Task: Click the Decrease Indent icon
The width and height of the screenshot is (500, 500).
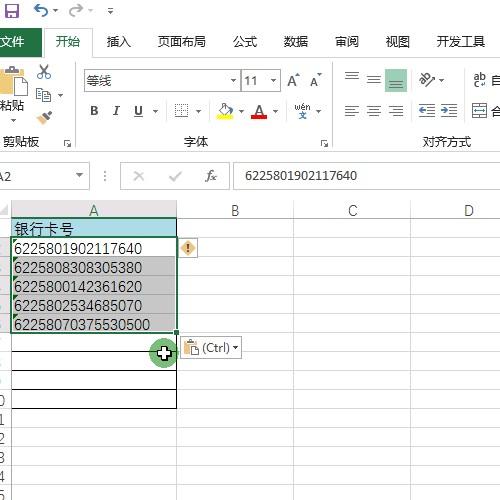Action: (427, 110)
